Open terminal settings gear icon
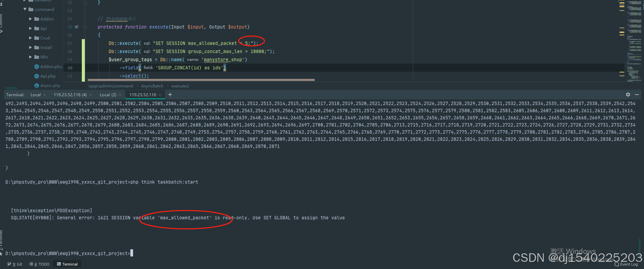Image resolution: width=644 pixels, height=269 pixels. (628, 95)
